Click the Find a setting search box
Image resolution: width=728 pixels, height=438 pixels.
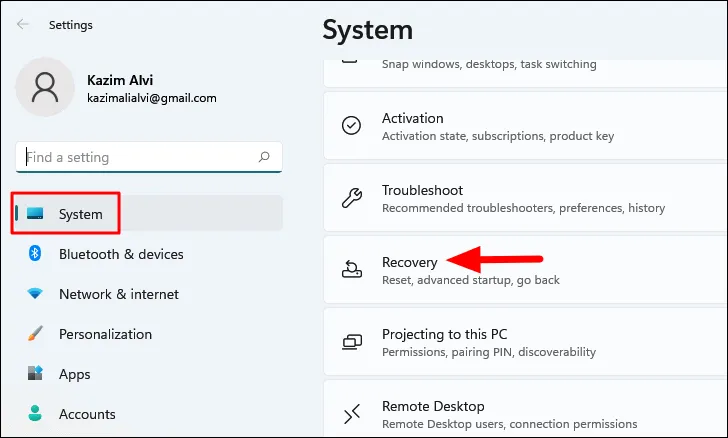[140, 157]
